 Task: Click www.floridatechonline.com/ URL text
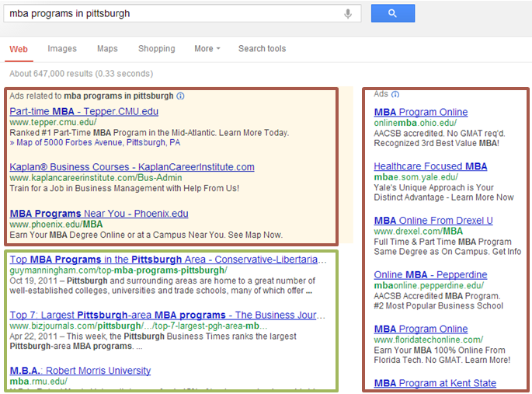point(429,340)
